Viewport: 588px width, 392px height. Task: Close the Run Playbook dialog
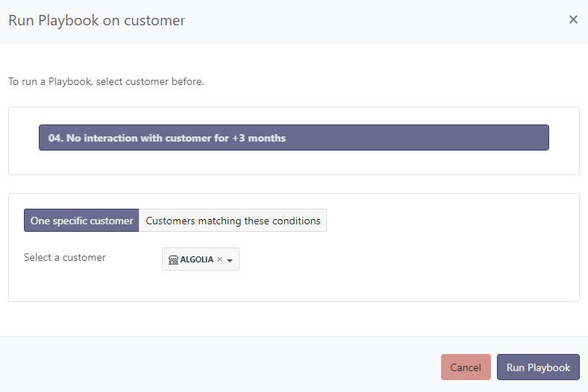coord(573,20)
